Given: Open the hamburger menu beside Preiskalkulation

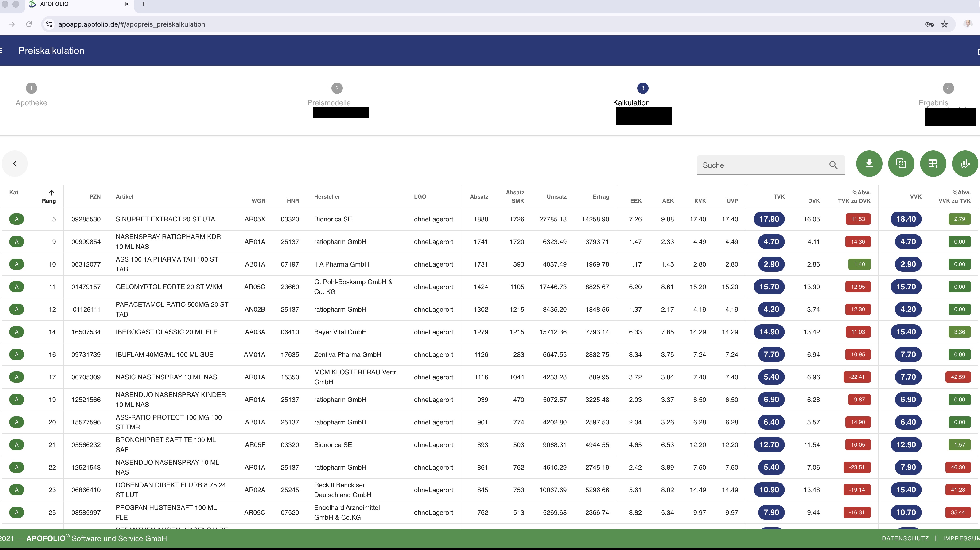Looking at the screenshot, I should pyautogui.click(x=1, y=51).
